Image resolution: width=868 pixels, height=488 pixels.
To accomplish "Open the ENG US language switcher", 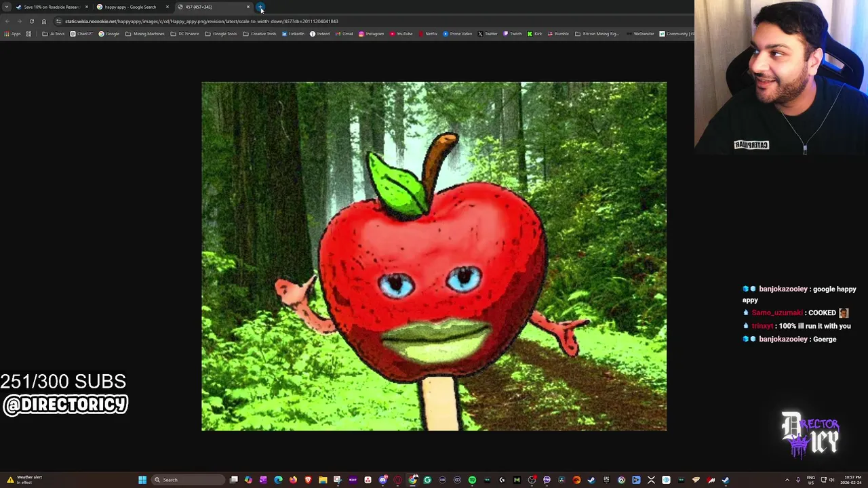I will 810,480.
